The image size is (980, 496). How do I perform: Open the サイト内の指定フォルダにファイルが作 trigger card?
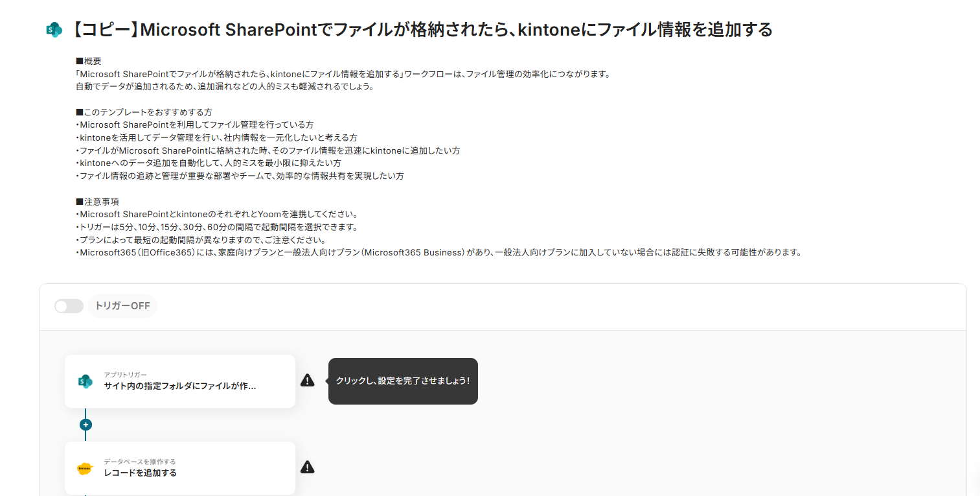click(x=180, y=381)
